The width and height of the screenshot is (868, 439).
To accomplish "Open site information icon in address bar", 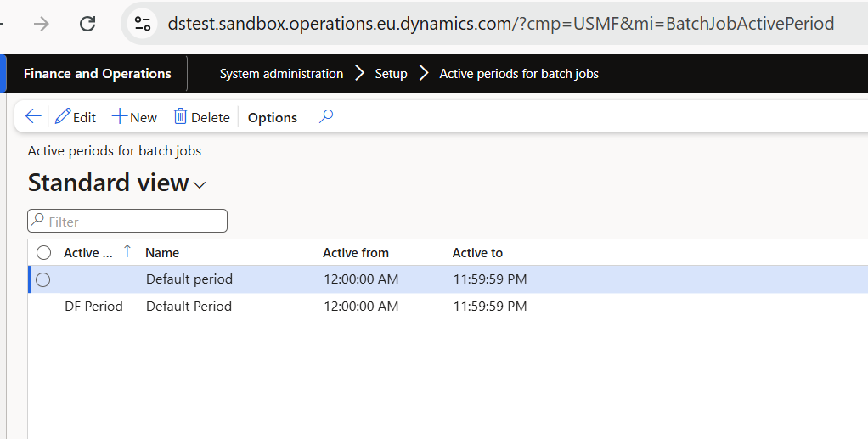I will 143,24.
